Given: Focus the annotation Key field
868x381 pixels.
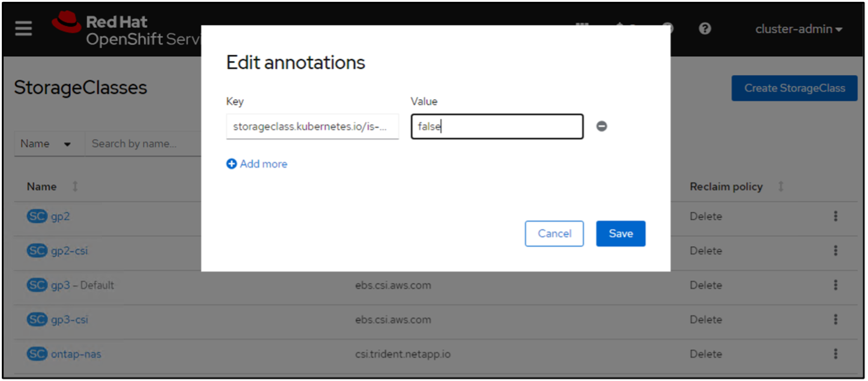Looking at the screenshot, I should pos(312,127).
